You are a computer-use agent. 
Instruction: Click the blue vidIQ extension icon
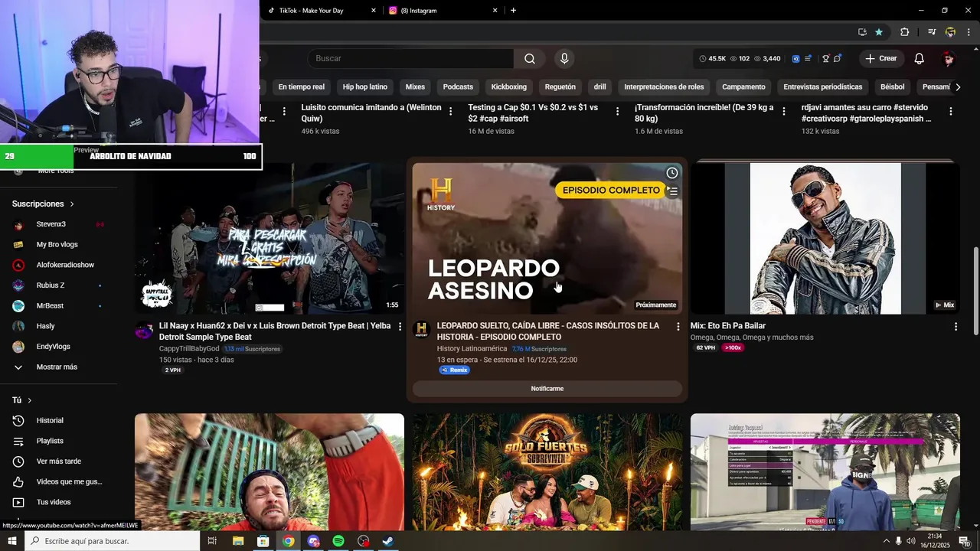tap(795, 59)
